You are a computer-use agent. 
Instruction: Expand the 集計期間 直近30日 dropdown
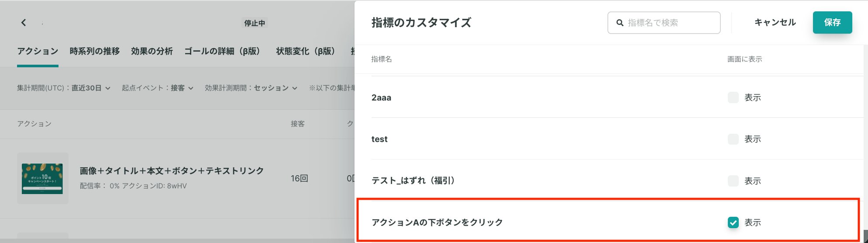coord(64,88)
